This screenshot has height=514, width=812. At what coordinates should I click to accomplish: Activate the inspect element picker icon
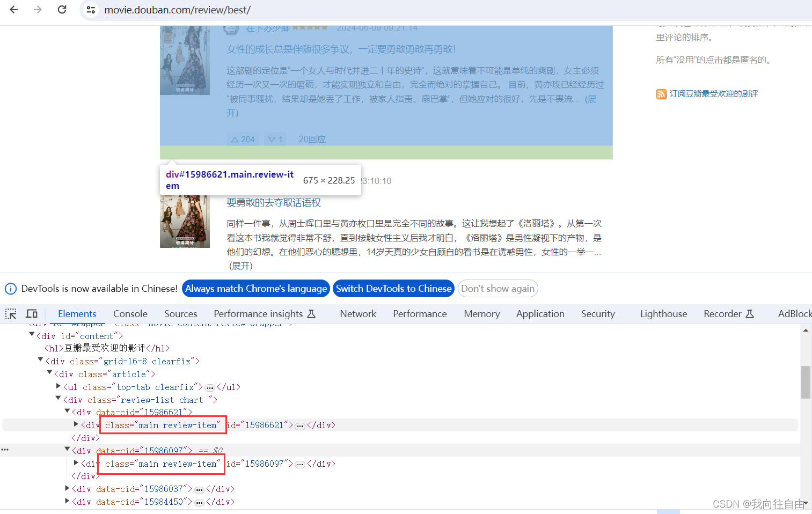point(11,314)
